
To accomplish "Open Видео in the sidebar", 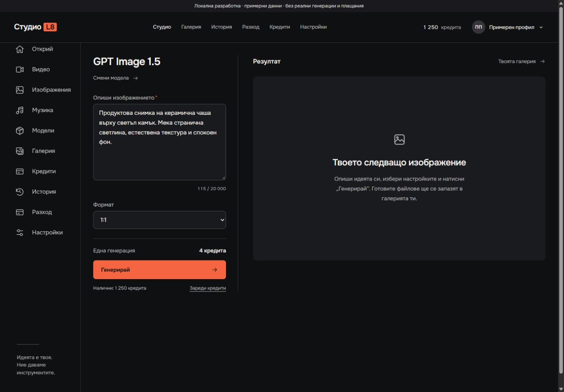I will [x=41, y=69].
